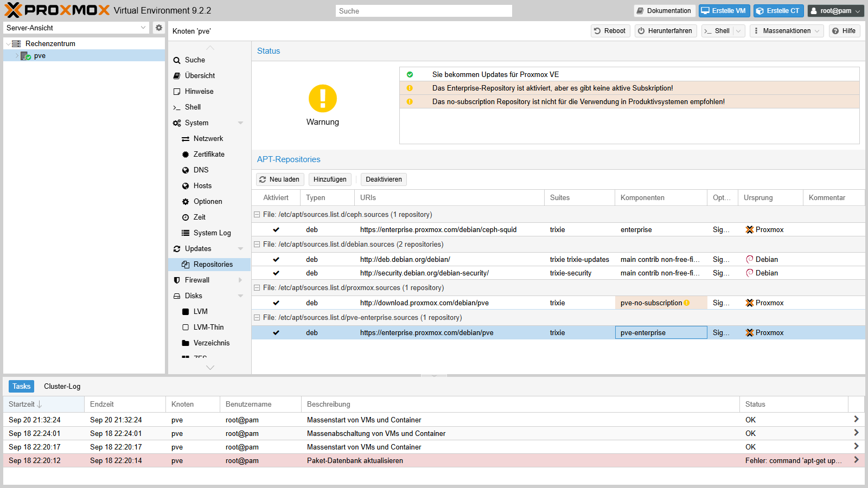Open the Server-Ansicht view dropdown

(x=143, y=28)
